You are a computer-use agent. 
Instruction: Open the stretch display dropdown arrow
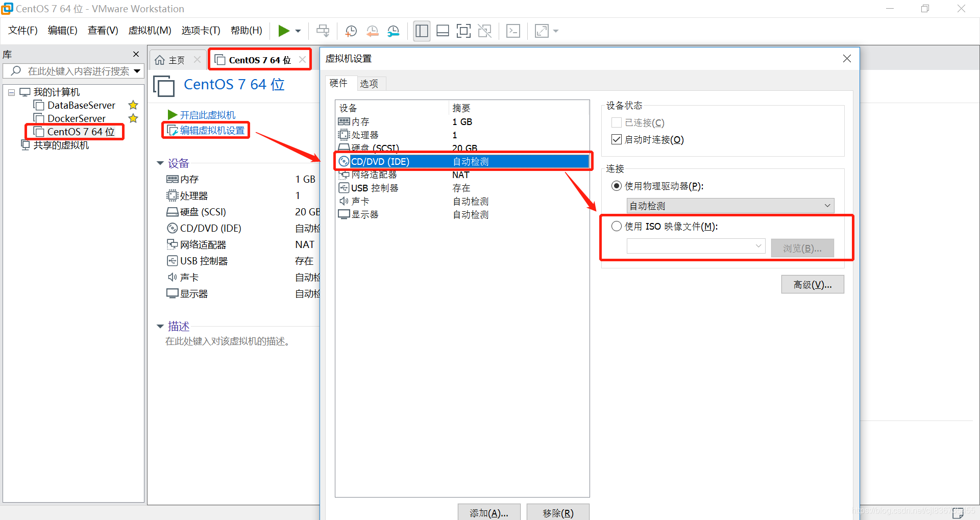(x=556, y=31)
